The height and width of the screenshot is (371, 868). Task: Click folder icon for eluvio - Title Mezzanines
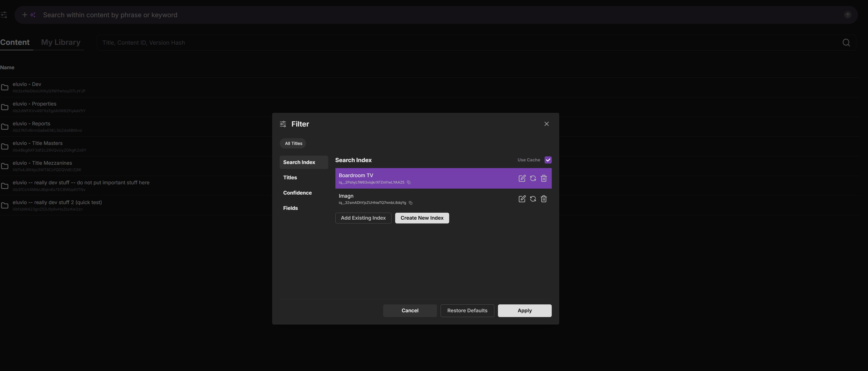point(5,166)
